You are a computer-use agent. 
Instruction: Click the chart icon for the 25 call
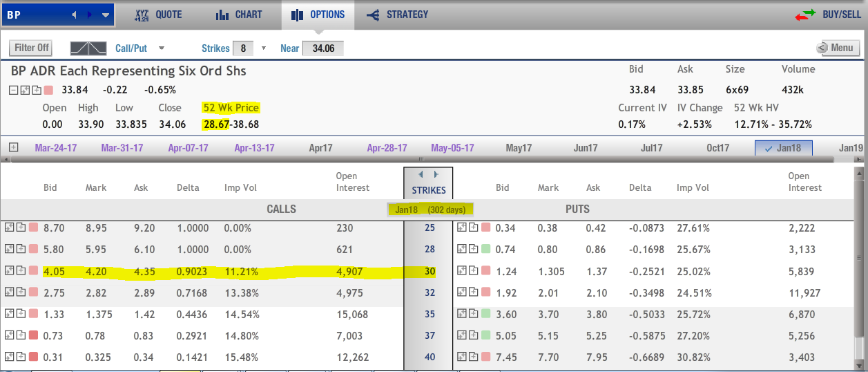click(9, 227)
